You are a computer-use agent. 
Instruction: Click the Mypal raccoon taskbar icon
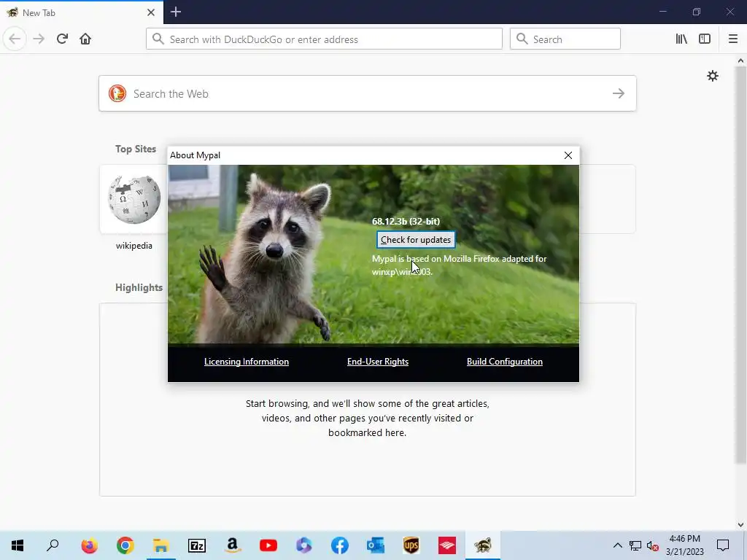coord(483,545)
